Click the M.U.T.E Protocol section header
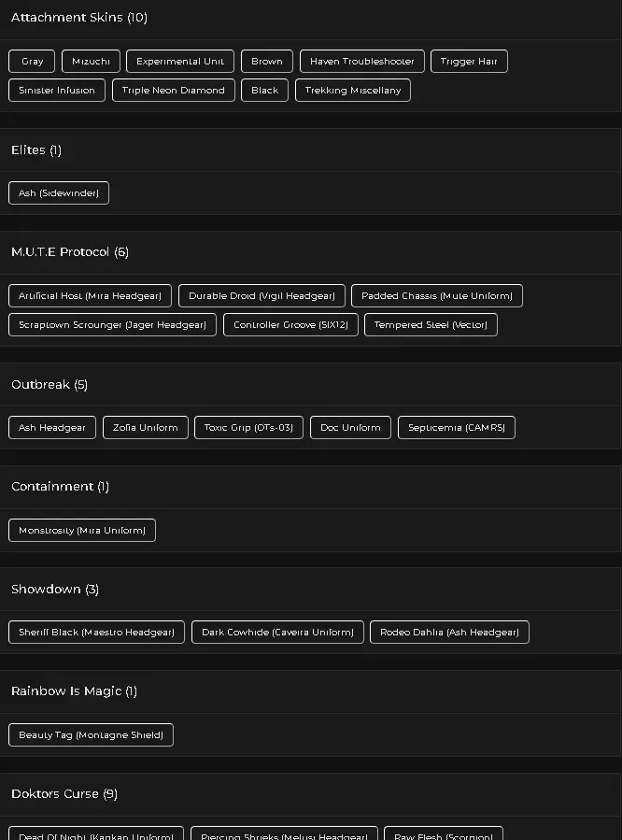The width and height of the screenshot is (622, 840). point(70,252)
